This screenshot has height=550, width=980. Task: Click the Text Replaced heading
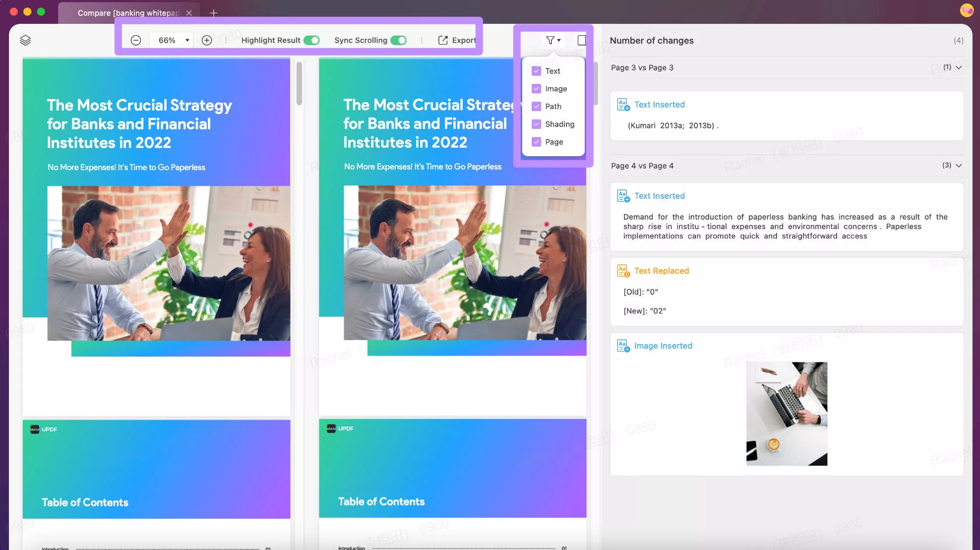[662, 271]
